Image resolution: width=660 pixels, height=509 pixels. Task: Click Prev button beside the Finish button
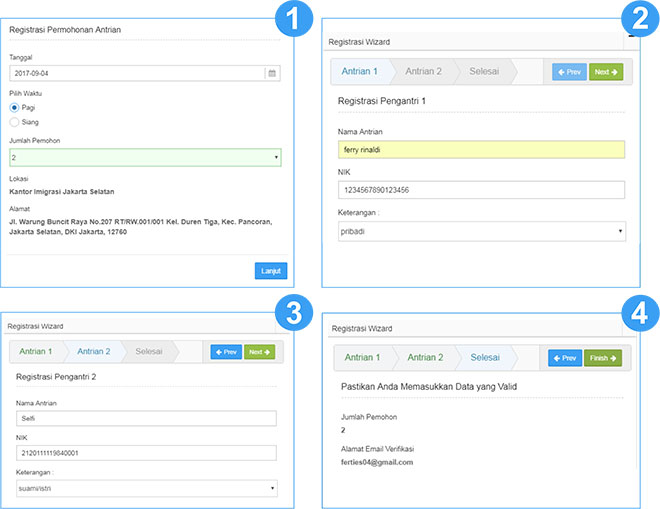[x=565, y=357]
